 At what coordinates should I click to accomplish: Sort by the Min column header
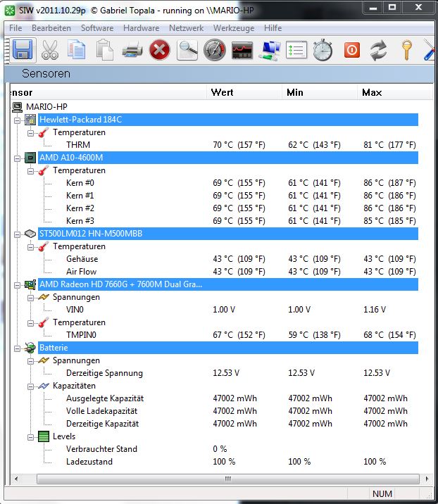click(x=320, y=93)
